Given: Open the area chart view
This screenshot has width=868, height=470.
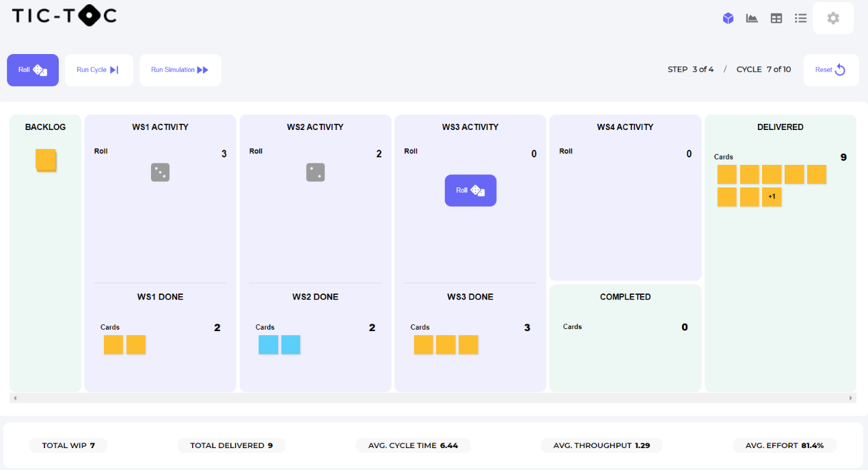Looking at the screenshot, I should click(752, 18).
